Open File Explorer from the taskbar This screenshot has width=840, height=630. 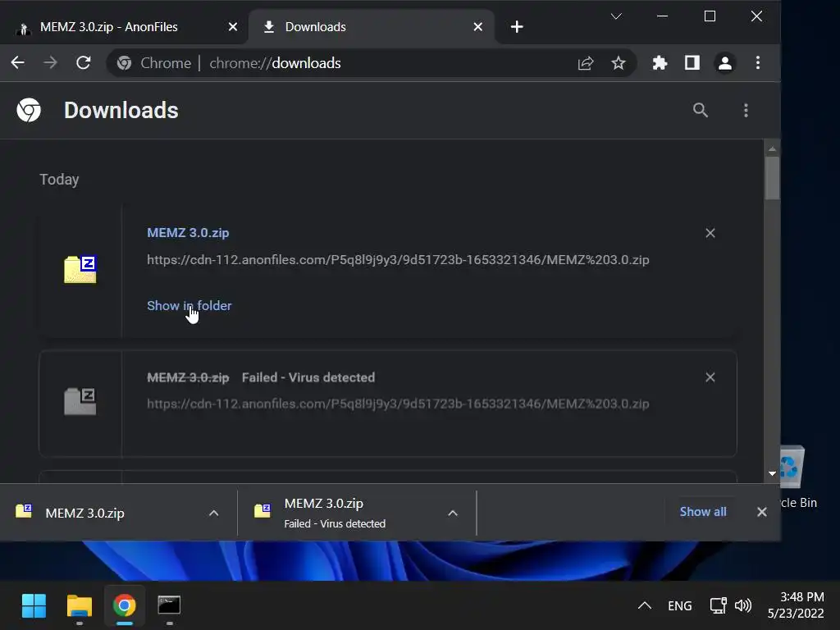coord(80,606)
